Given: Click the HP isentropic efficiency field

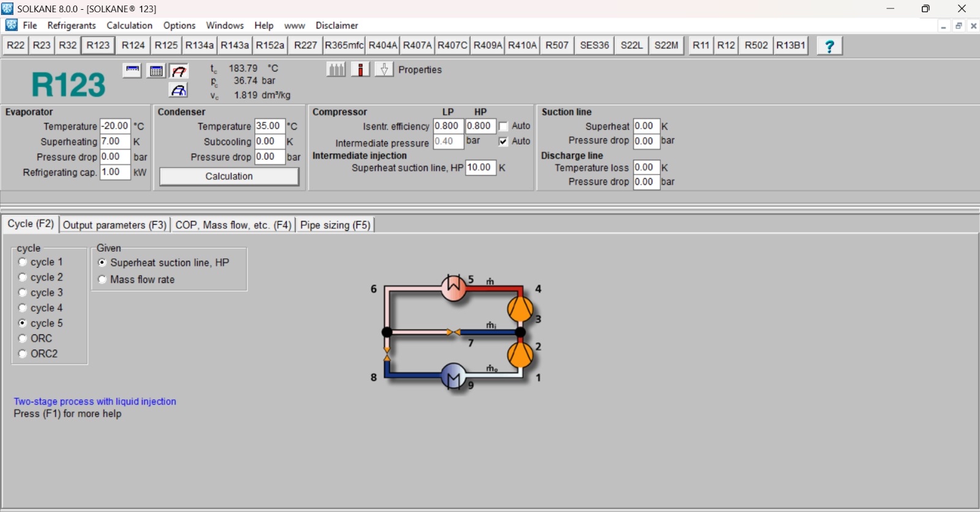Looking at the screenshot, I should pyautogui.click(x=480, y=126).
